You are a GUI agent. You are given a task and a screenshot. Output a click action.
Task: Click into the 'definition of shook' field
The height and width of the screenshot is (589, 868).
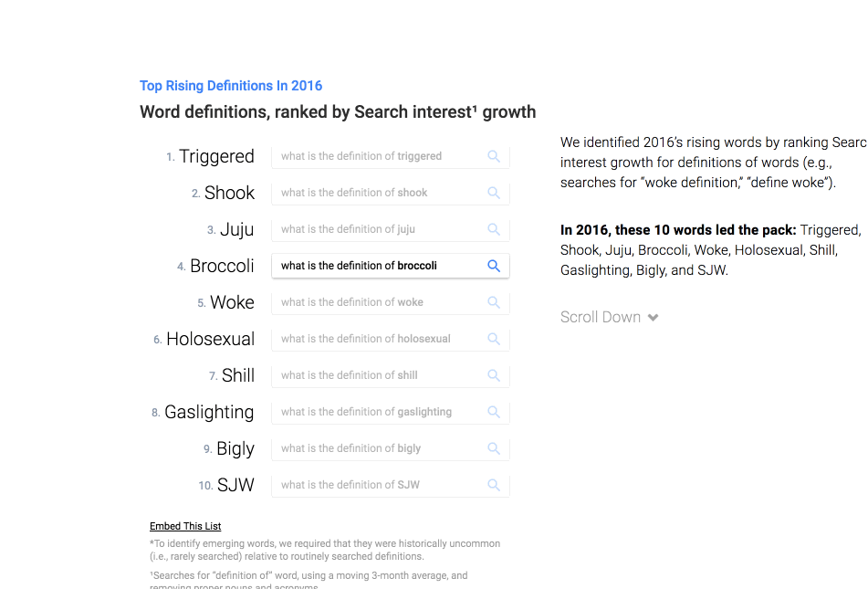[379, 193]
